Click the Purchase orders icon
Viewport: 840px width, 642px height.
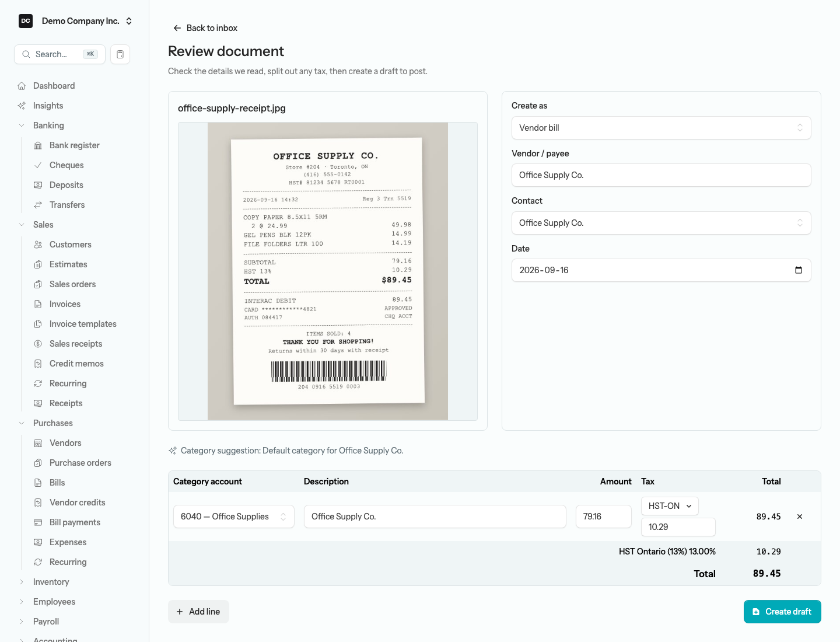(38, 463)
